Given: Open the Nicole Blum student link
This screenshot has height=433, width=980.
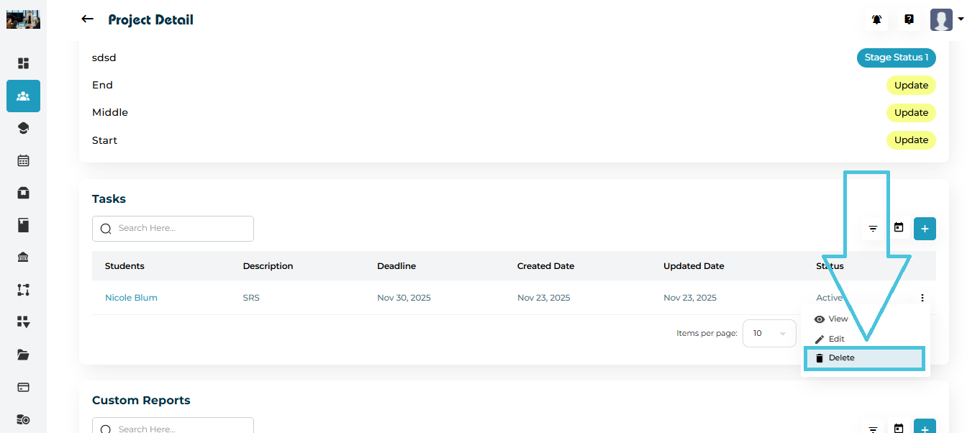Looking at the screenshot, I should [131, 298].
